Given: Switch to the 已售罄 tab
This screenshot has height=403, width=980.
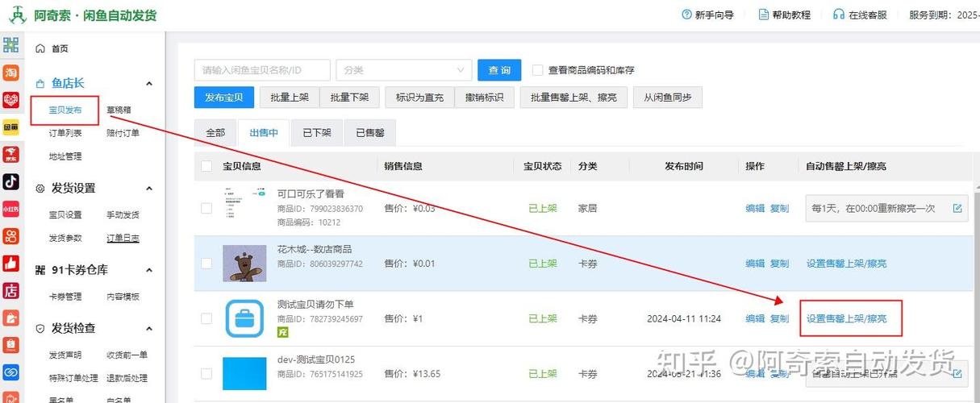Looking at the screenshot, I should pos(370,133).
